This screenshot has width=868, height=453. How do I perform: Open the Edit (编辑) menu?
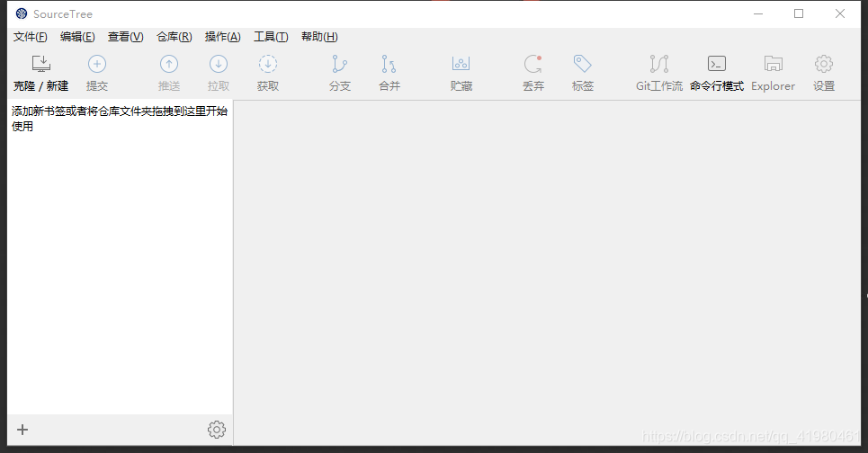pyautogui.click(x=77, y=37)
